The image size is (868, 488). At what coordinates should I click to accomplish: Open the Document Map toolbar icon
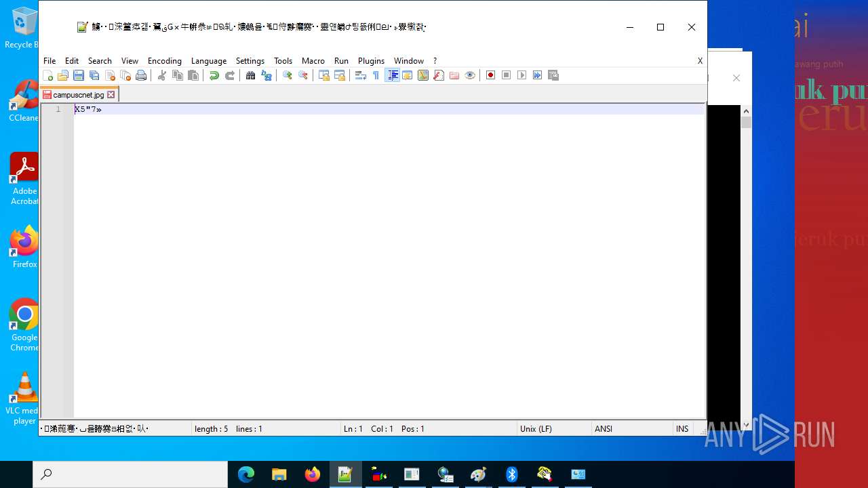(423, 75)
